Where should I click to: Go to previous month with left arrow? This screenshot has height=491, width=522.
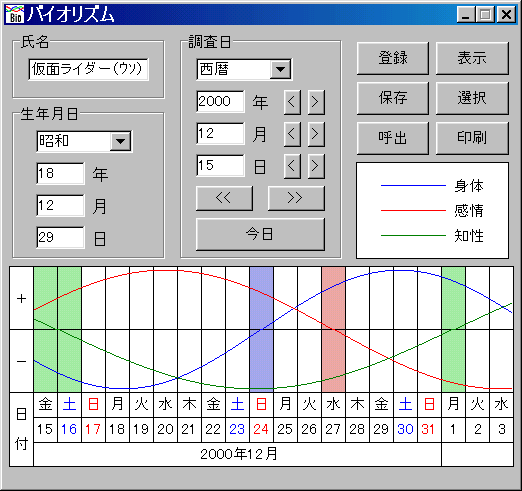coord(292,134)
